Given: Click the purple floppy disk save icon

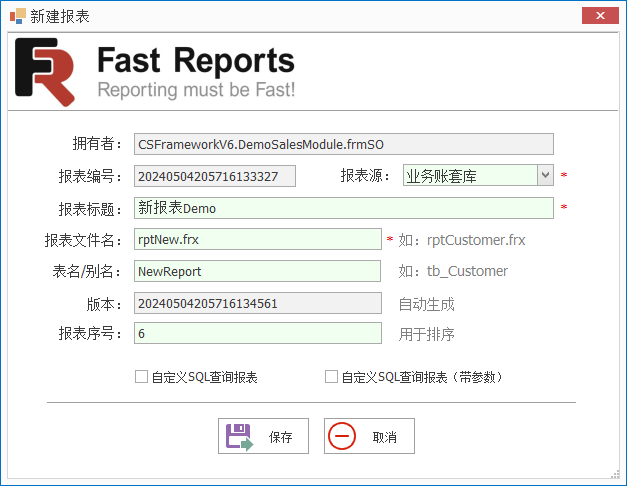Looking at the screenshot, I should tap(239, 437).
